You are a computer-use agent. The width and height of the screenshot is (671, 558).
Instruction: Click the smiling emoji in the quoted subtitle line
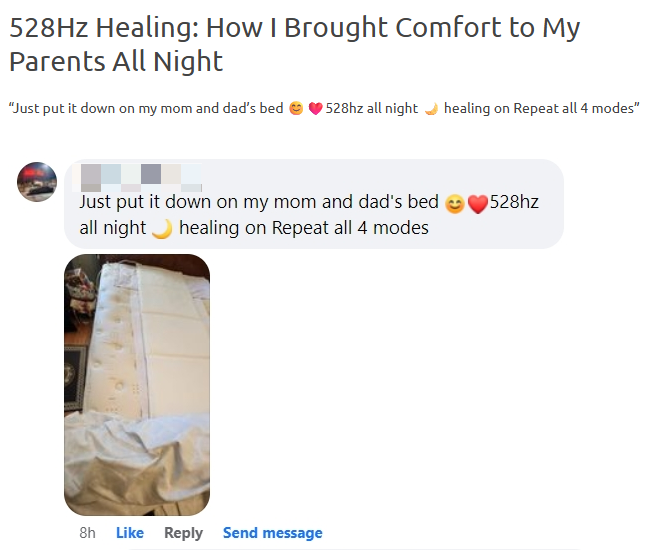pos(296,108)
